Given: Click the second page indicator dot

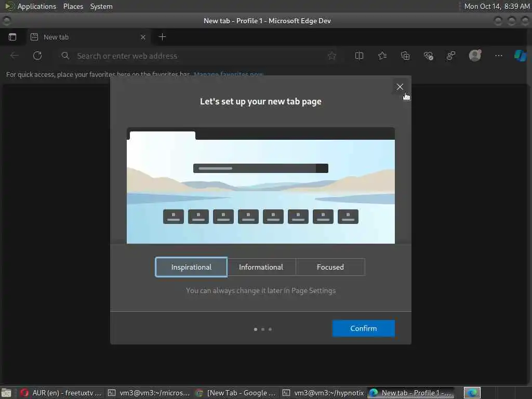Looking at the screenshot, I should 263,329.
